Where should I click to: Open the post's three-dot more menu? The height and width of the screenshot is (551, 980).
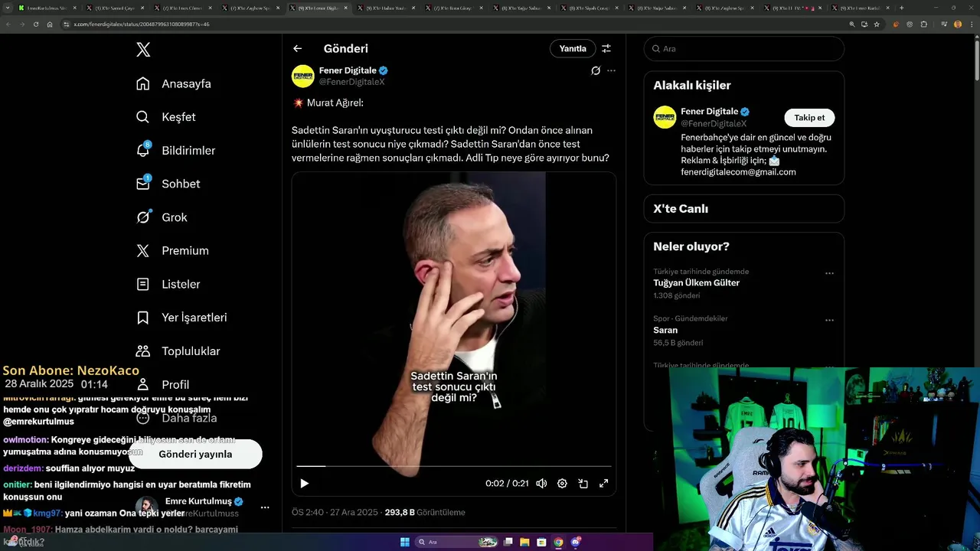coord(611,70)
